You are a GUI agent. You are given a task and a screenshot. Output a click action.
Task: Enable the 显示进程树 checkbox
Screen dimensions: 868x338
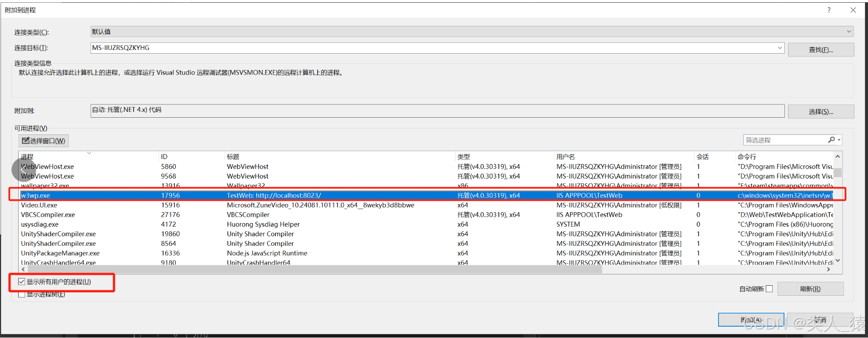coord(21,294)
